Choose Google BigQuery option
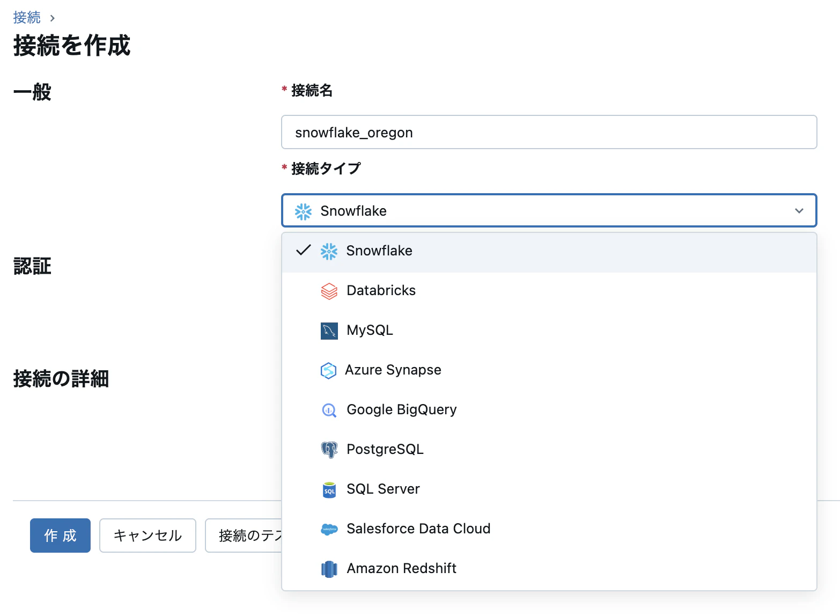840x616 pixels. click(x=549, y=410)
